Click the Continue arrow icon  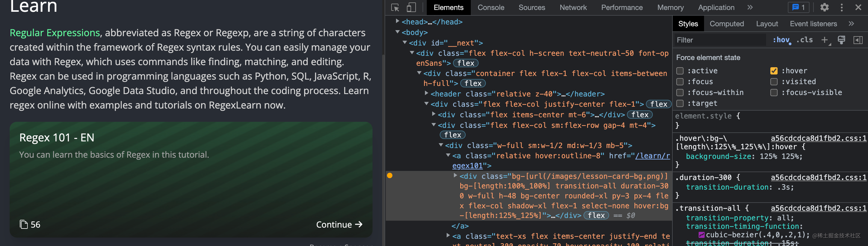click(359, 224)
